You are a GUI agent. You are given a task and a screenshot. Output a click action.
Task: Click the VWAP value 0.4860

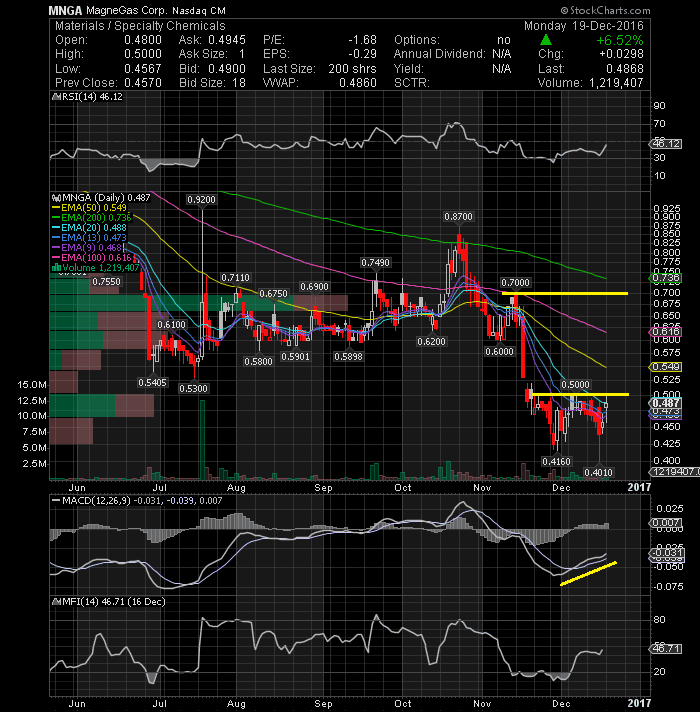point(358,83)
